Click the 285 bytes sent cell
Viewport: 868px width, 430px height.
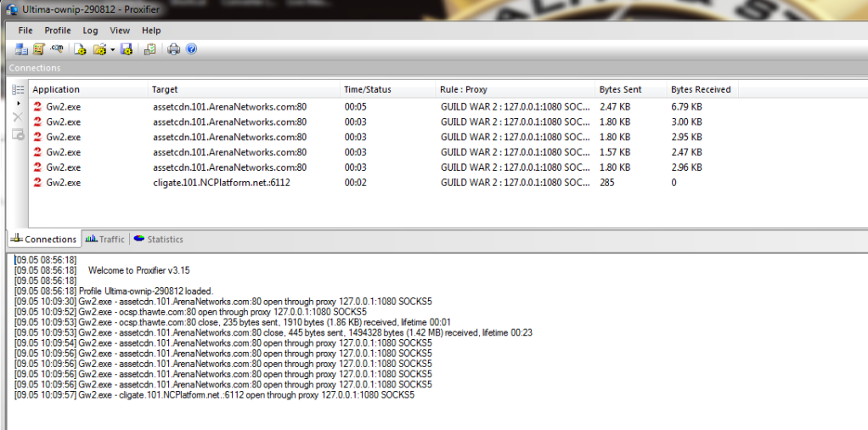(x=606, y=183)
